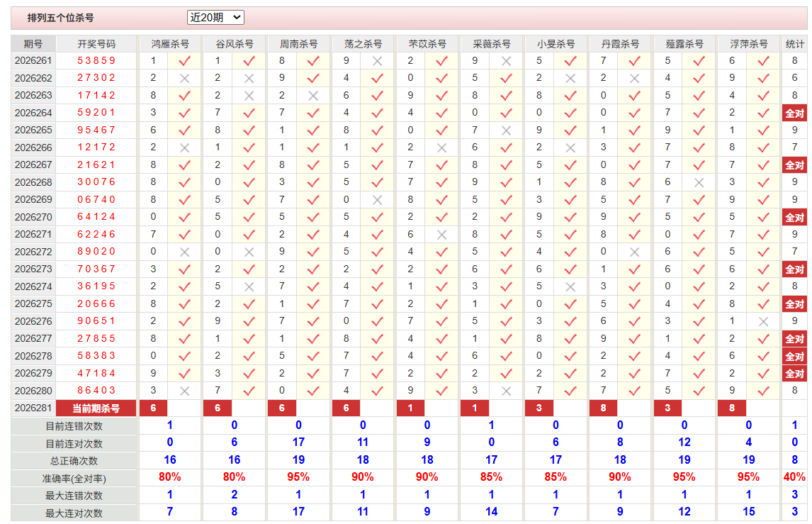Click the 准确率(全对率) row label
Screen dimensions: 812x524
pyautogui.click(x=74, y=479)
